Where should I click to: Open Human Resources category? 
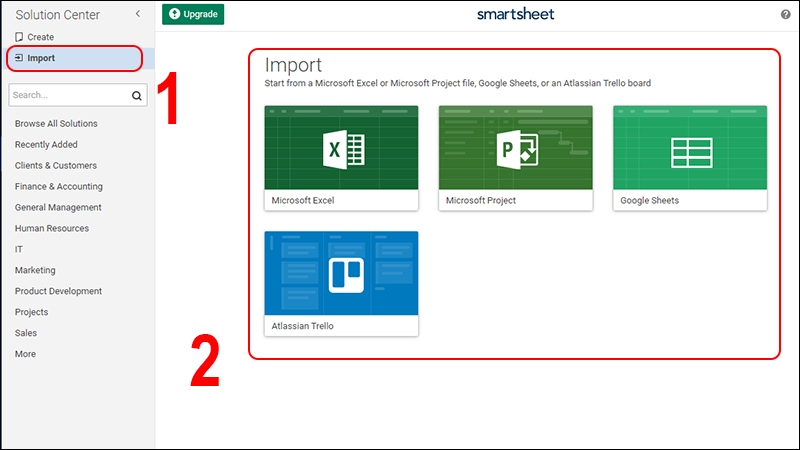click(x=52, y=228)
